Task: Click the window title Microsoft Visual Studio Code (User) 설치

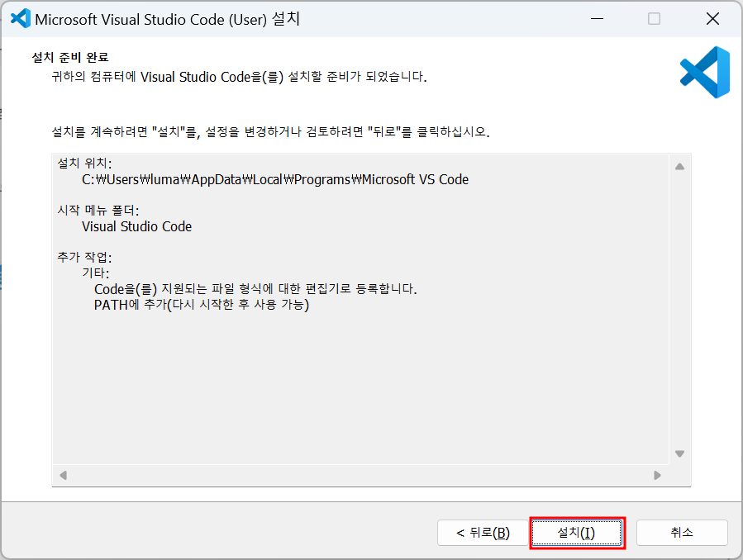Action: point(167,19)
